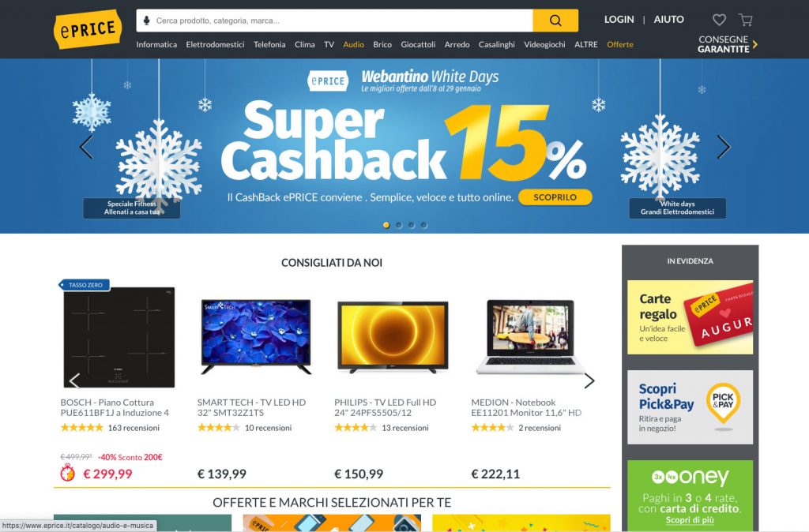809x532 pixels.
Task: Open the ALTRE categories menu
Action: pyautogui.click(x=586, y=44)
